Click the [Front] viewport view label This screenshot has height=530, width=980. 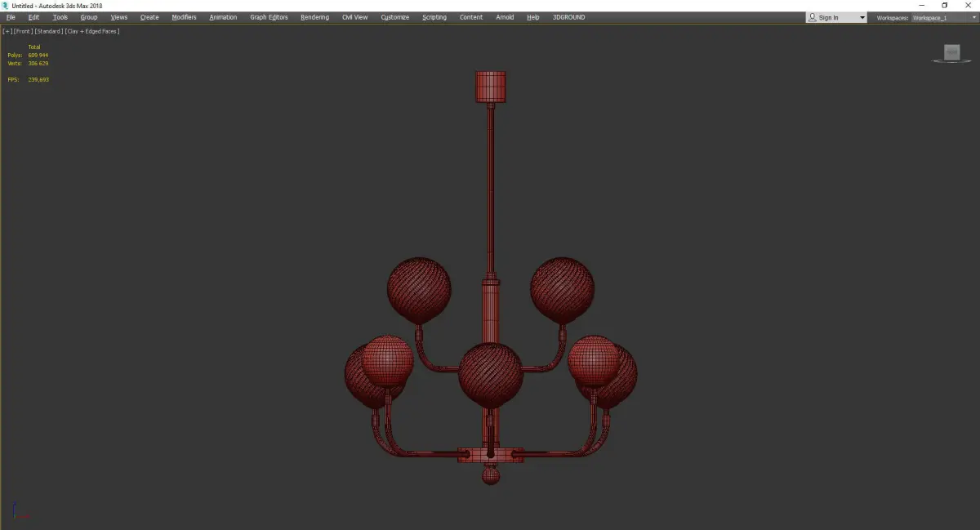(23, 31)
